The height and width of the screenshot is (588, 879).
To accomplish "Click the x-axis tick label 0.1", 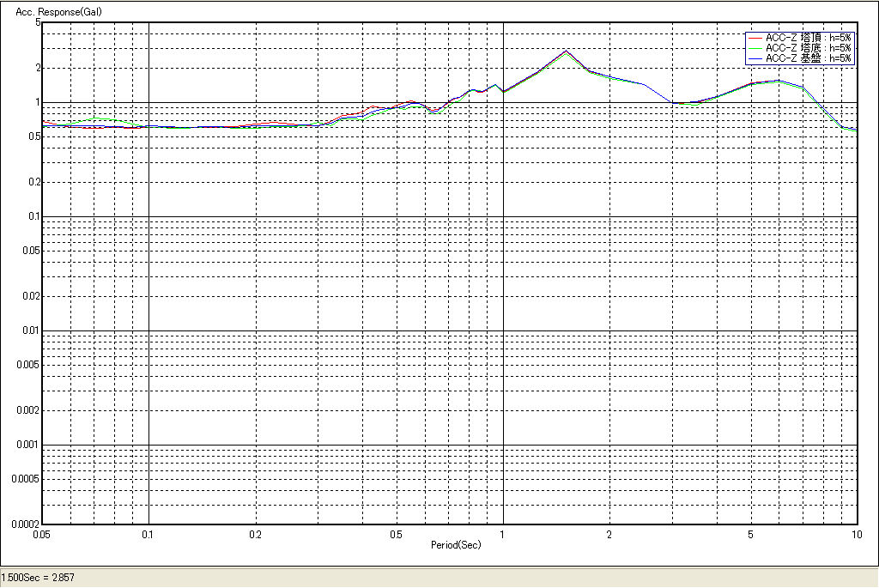I will point(149,534).
